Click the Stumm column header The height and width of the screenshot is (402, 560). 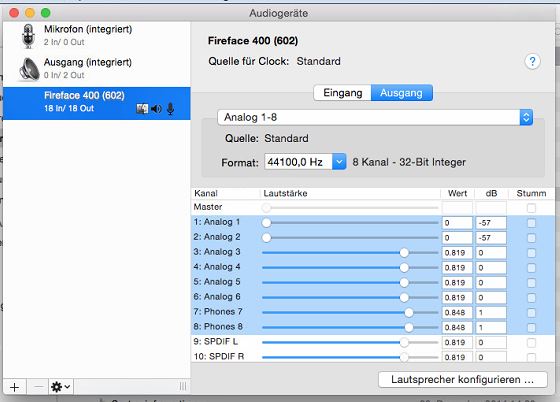click(x=531, y=194)
